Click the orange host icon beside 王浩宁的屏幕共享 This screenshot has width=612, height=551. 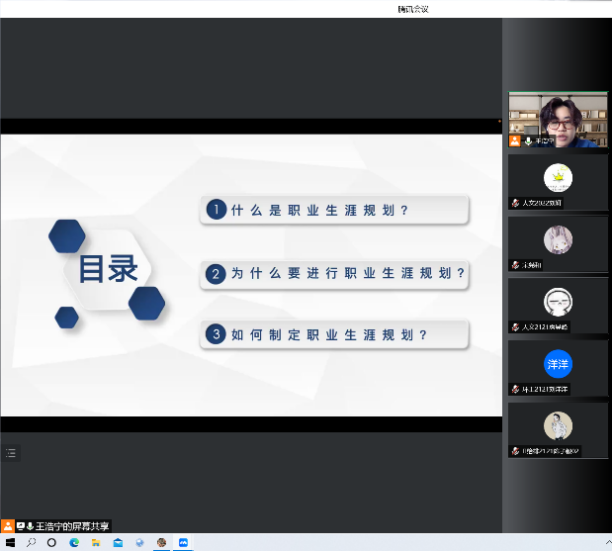8,526
